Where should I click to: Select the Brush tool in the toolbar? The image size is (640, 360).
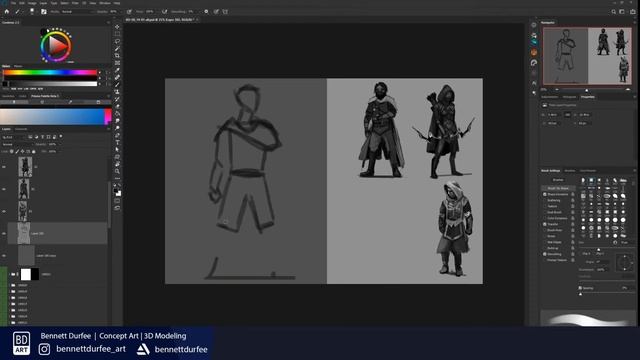click(117, 84)
